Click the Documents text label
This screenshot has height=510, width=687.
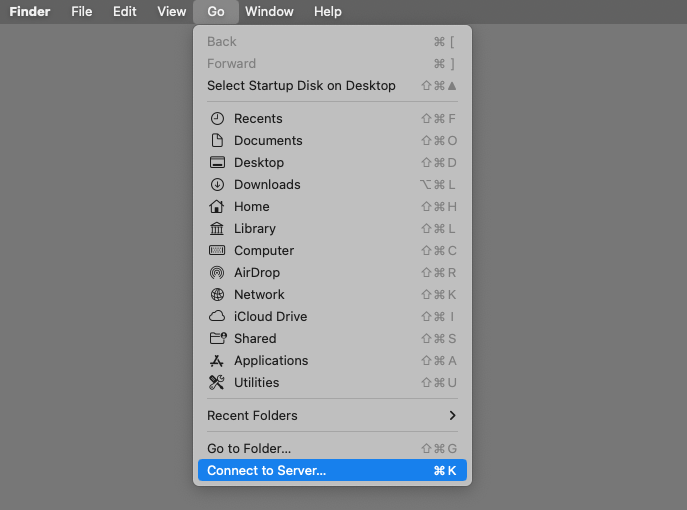click(x=268, y=141)
